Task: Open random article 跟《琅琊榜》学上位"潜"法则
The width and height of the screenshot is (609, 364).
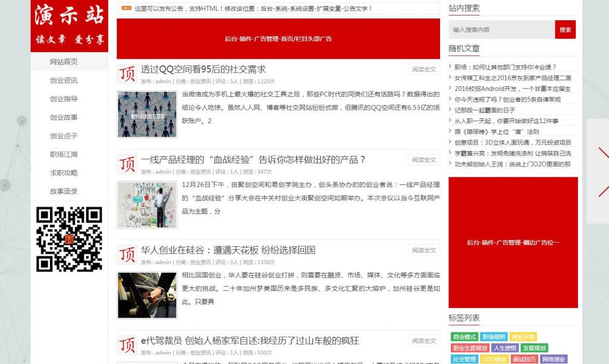Action: point(497,132)
